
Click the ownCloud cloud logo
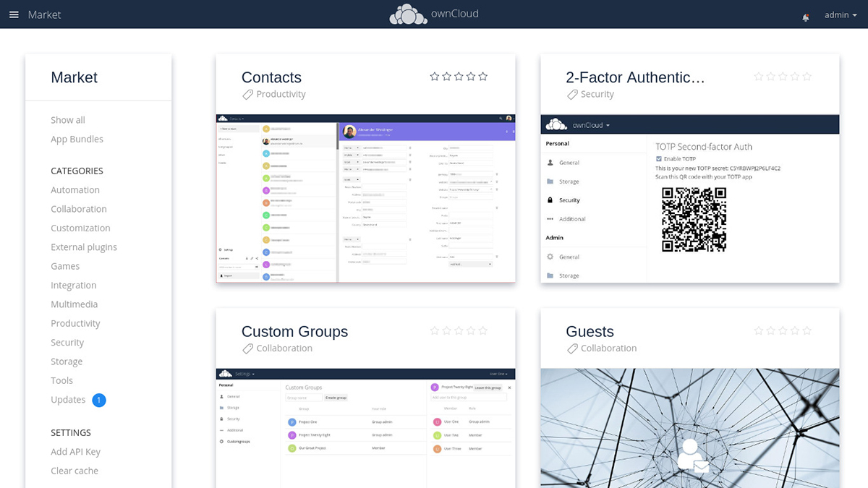[407, 14]
